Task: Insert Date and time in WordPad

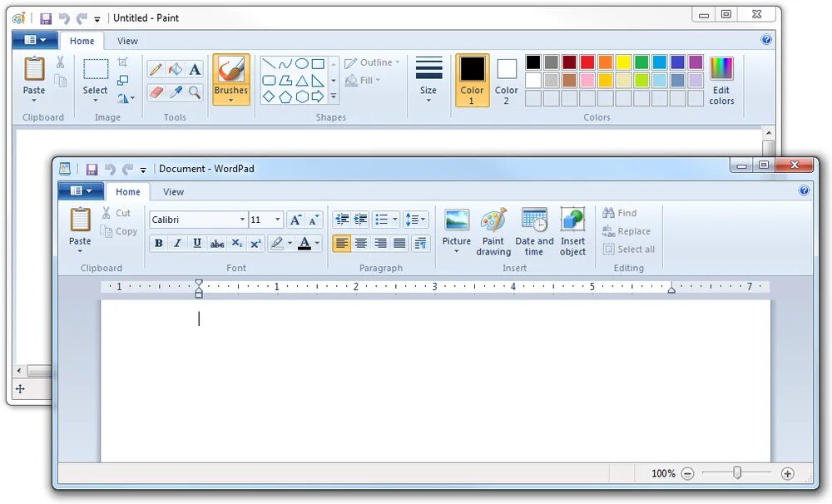Action: coord(534,232)
